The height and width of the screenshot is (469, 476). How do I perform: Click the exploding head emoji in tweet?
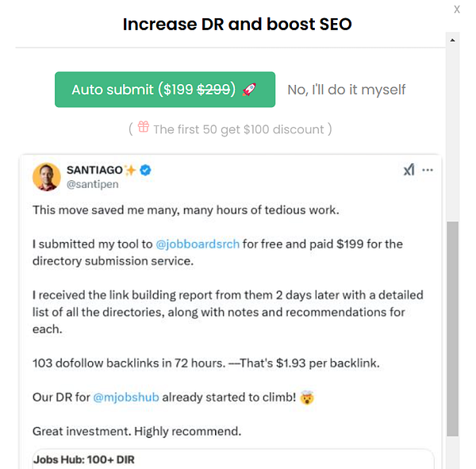[306, 397]
